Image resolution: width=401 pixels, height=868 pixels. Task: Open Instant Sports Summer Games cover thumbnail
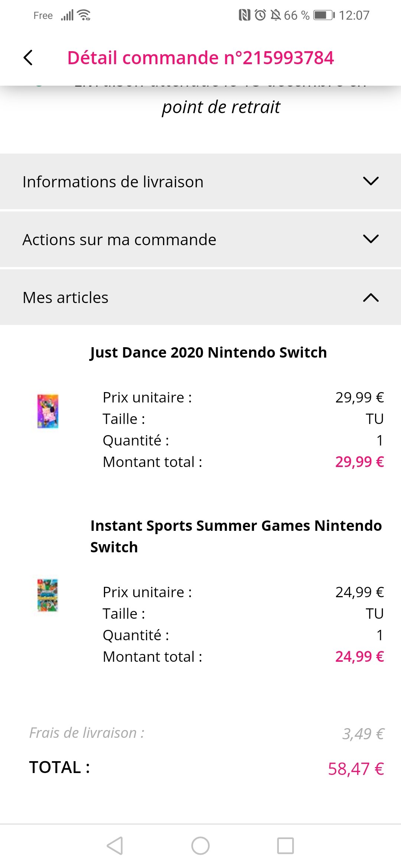click(x=48, y=595)
